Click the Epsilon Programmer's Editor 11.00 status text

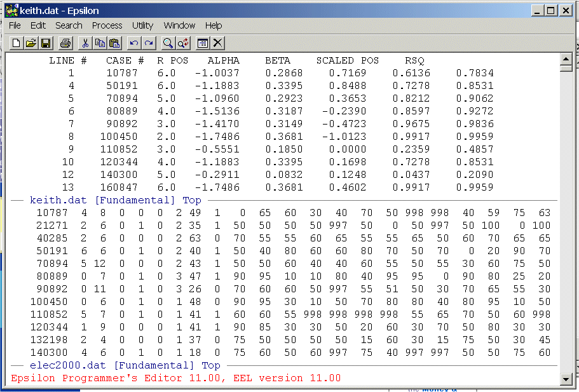pos(176,378)
